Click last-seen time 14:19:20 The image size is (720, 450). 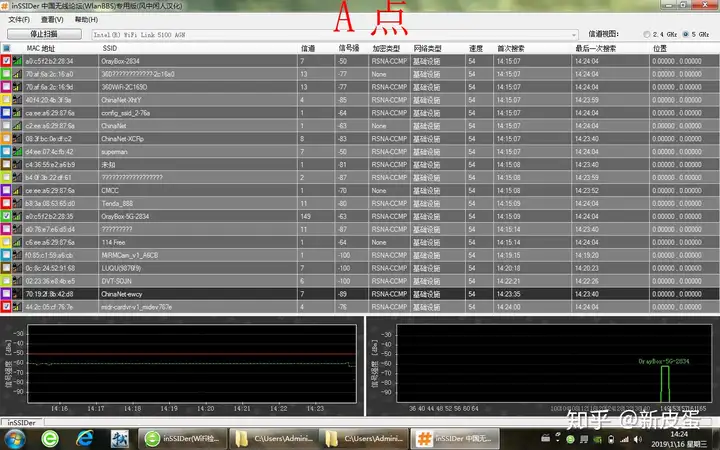coord(586,255)
